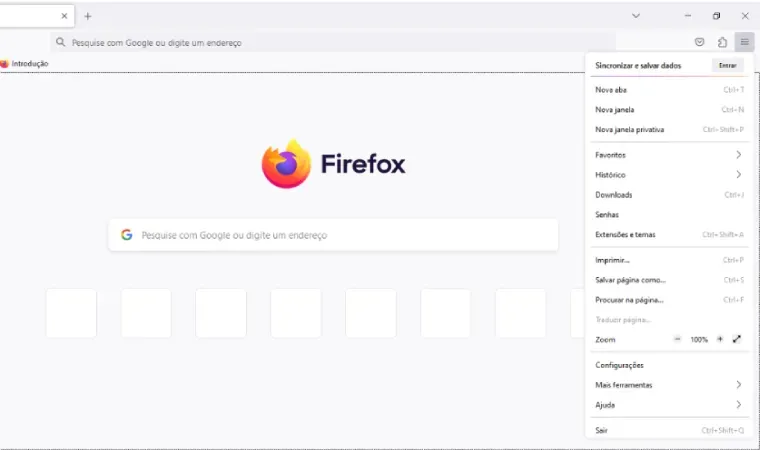Decrease zoom with minus button
Viewport: 760px width, 450px height.
(678, 339)
